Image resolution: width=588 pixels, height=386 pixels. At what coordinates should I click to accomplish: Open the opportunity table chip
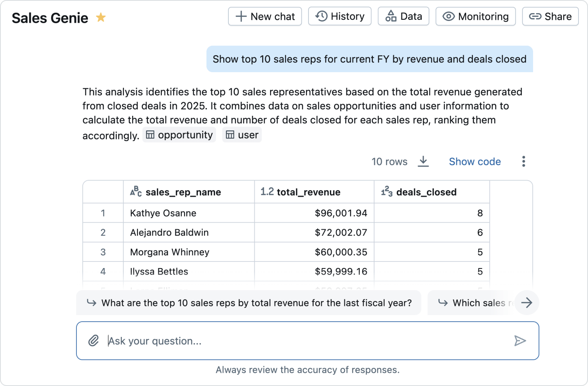pyautogui.click(x=179, y=135)
